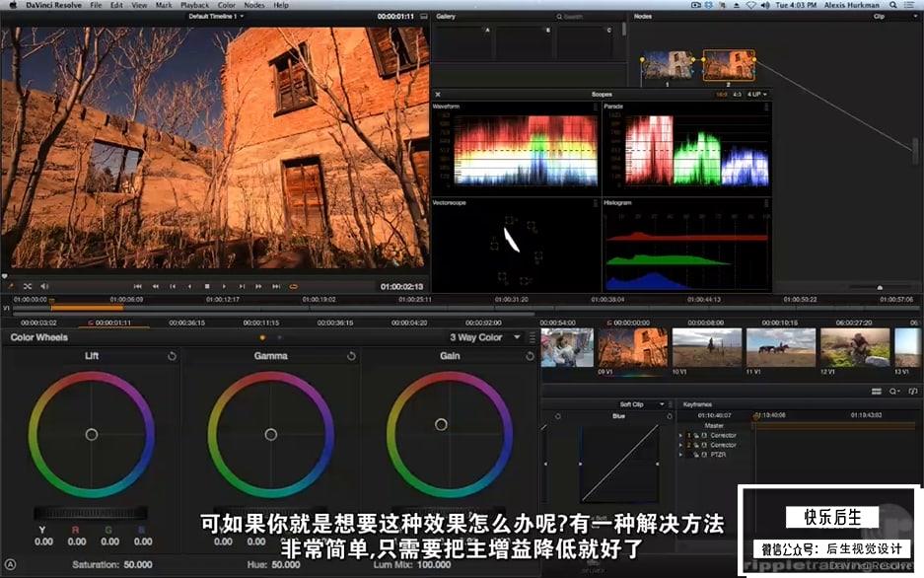
Task: Open the Apple menu
Action: pyautogui.click(x=13, y=5)
